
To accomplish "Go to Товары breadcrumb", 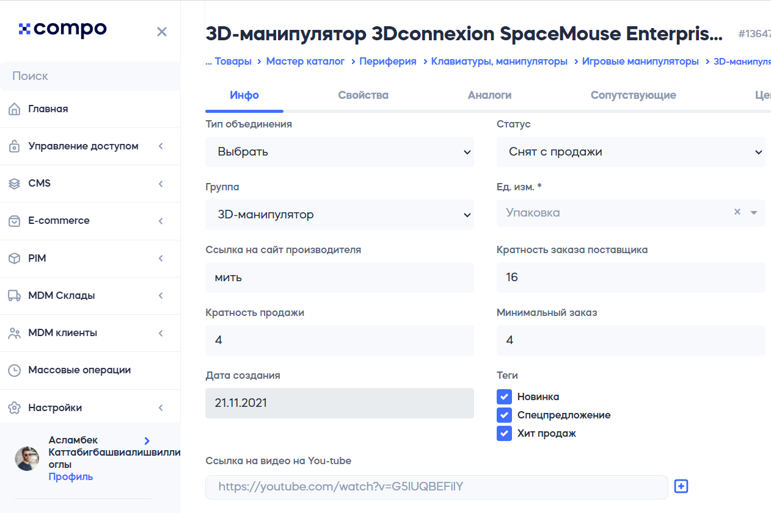I will [233, 61].
